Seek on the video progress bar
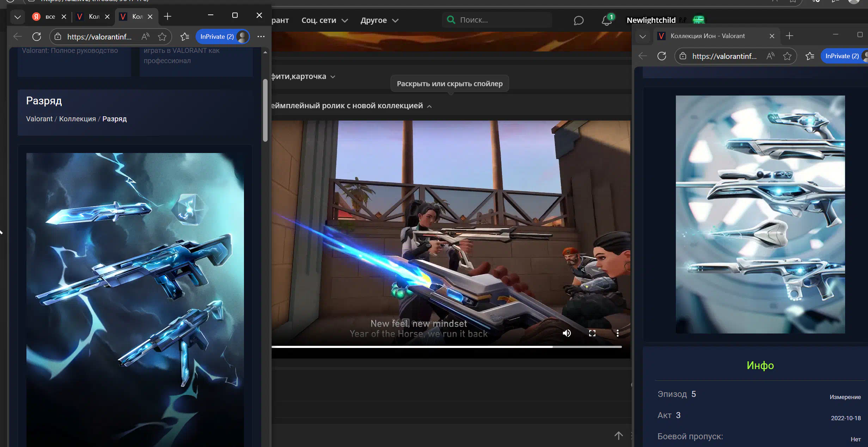868x447 pixels. pyautogui.click(x=446, y=347)
